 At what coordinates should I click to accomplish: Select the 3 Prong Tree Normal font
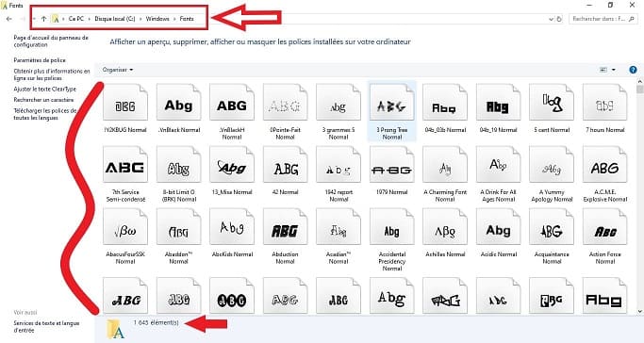[x=392, y=103]
